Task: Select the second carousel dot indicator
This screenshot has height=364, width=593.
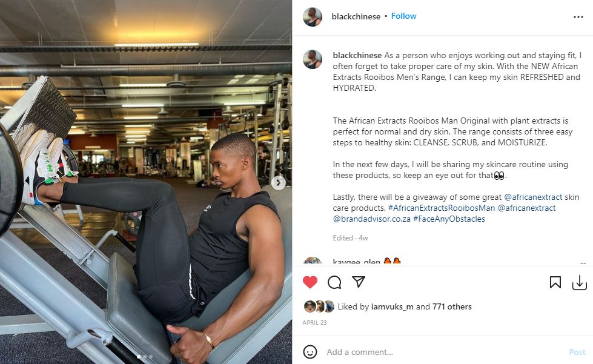Action: (145, 357)
